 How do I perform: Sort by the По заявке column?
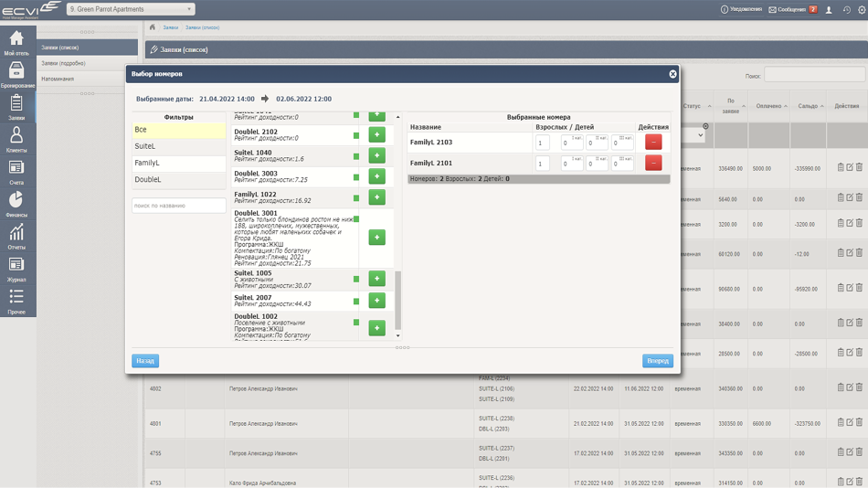pos(731,106)
